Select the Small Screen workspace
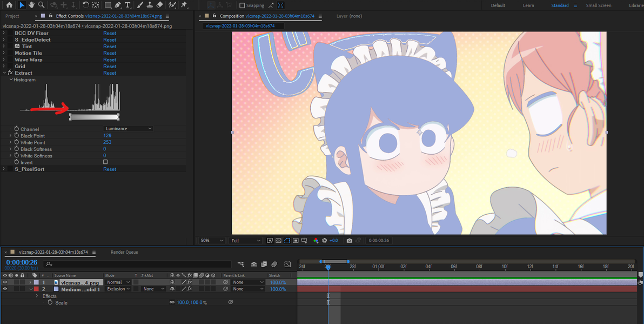Image resolution: width=644 pixels, height=324 pixels. click(599, 5)
